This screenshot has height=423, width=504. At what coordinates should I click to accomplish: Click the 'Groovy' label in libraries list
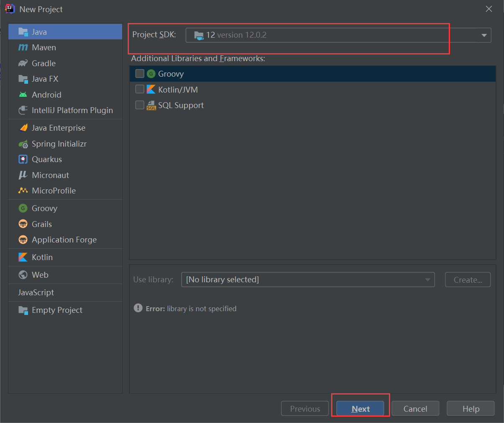(171, 74)
